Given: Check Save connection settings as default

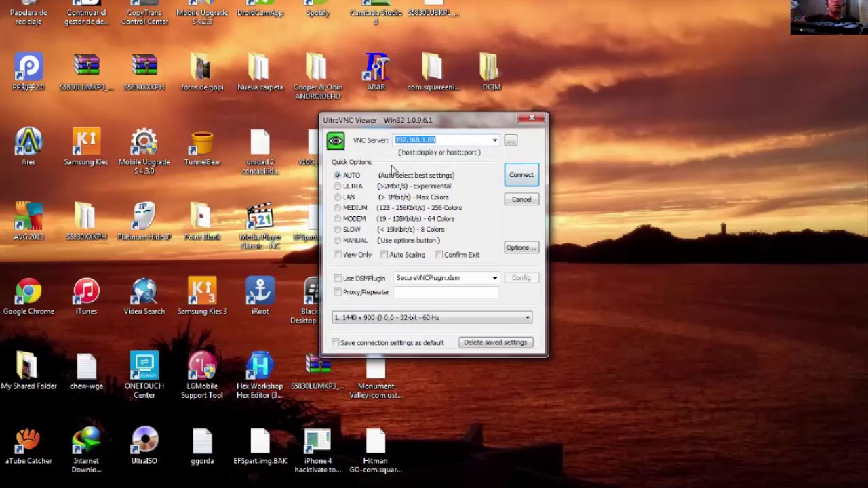Looking at the screenshot, I should tap(335, 342).
